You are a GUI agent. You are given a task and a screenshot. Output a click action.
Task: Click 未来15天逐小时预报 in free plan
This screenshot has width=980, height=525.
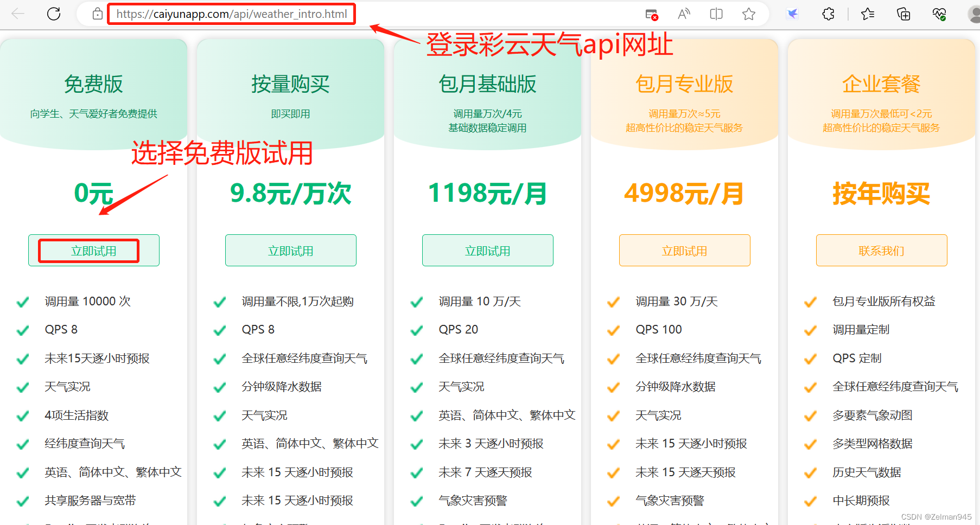tap(97, 358)
